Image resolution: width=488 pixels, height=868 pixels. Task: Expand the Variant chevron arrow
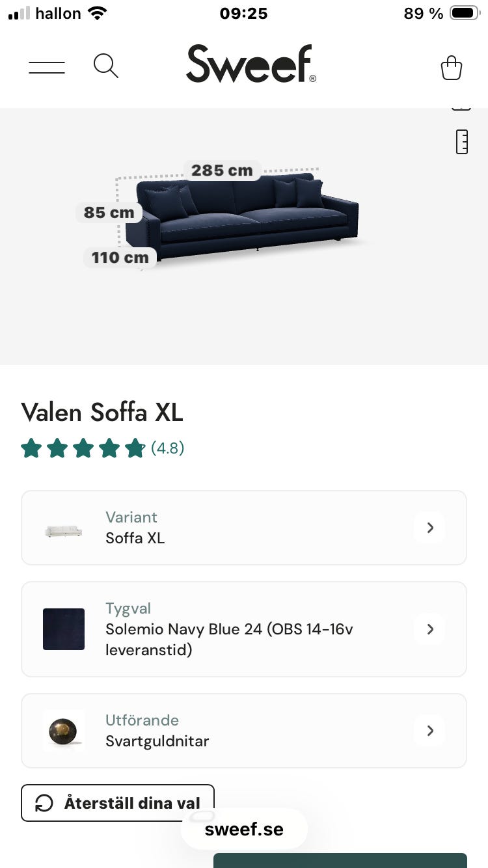pos(430,528)
